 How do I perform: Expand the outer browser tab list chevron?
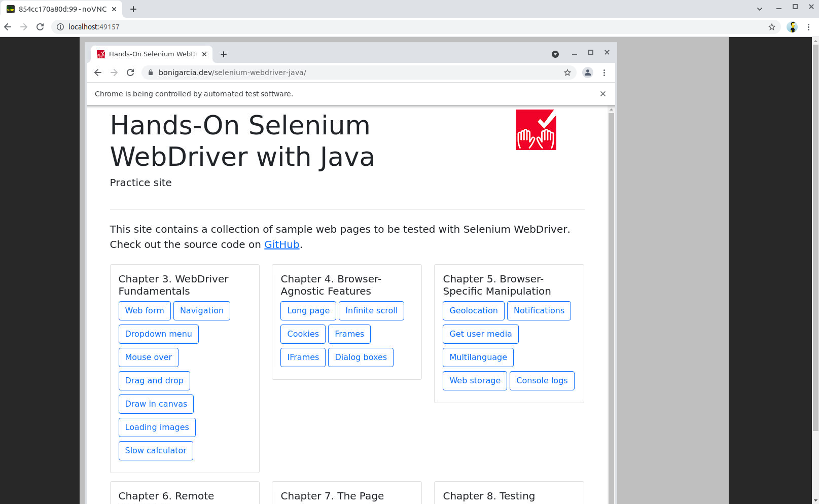(x=759, y=9)
